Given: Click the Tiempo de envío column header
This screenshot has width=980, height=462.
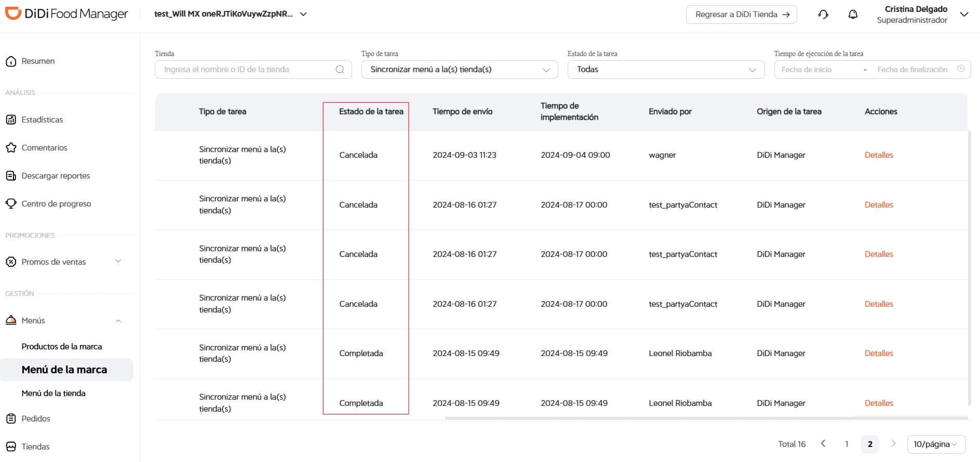Looking at the screenshot, I should click(x=462, y=112).
